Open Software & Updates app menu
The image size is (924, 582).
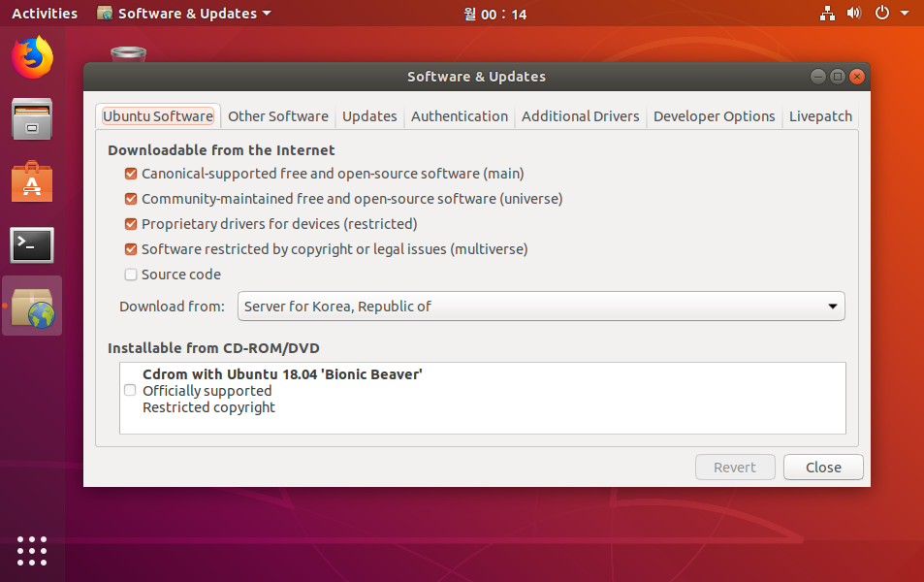[184, 13]
